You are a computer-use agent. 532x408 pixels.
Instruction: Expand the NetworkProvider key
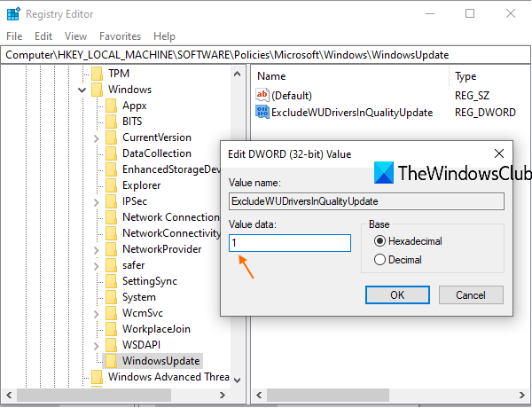click(x=97, y=250)
